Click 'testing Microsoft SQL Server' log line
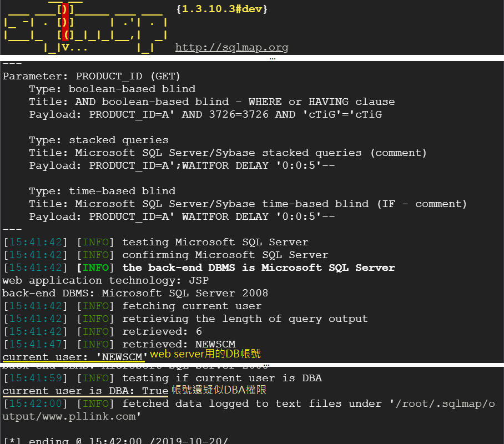Image resolution: width=504 pixels, height=444 pixels. [x=156, y=243]
